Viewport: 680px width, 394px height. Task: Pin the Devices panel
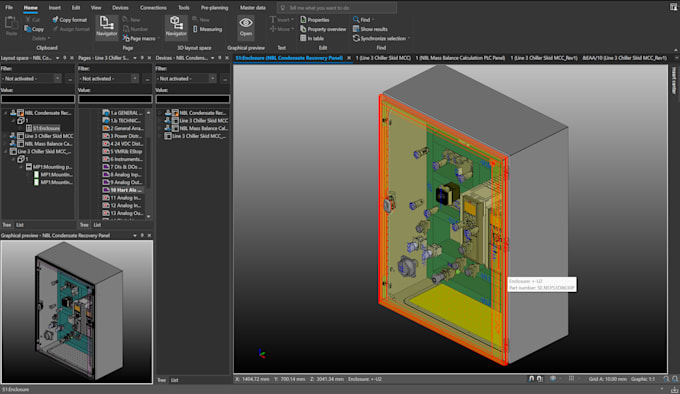219,58
